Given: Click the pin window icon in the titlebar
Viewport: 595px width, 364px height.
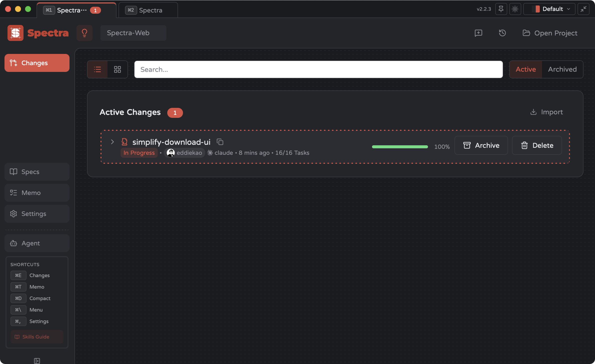Looking at the screenshot, I should click(x=501, y=9).
